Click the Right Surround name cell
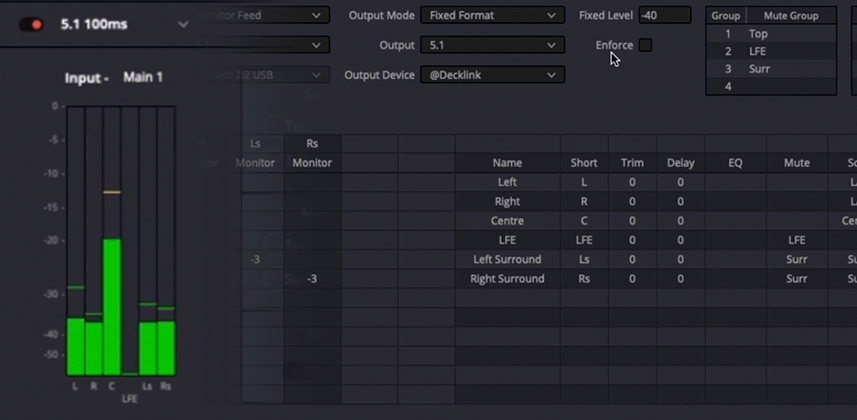Viewport: 857px width, 420px height. click(507, 279)
